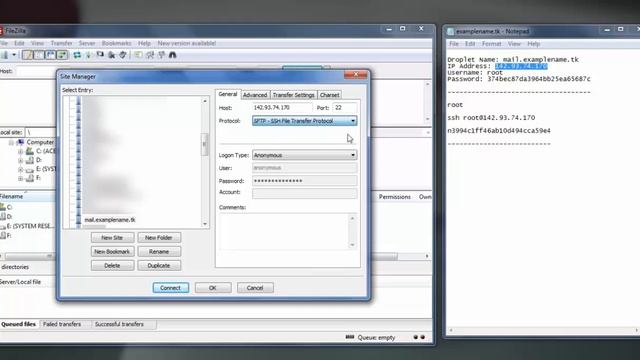The width and height of the screenshot is (640, 360).
Task: Switch to the General tab in Site Manager
Action: click(x=228, y=94)
